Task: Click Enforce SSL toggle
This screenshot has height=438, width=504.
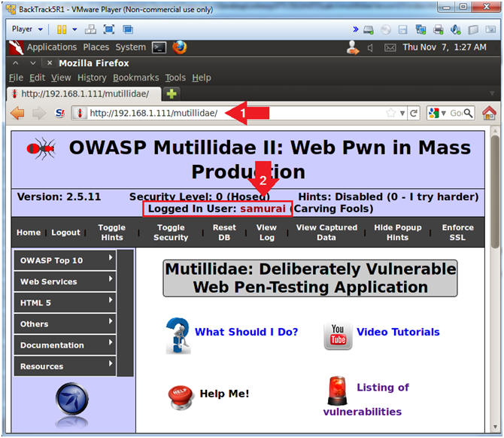Action: (x=457, y=233)
